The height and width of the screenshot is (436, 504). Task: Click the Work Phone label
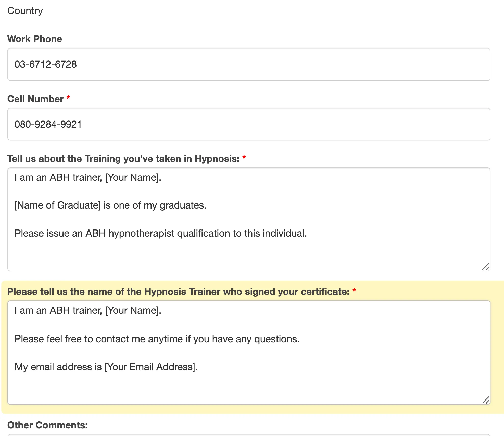coord(35,39)
